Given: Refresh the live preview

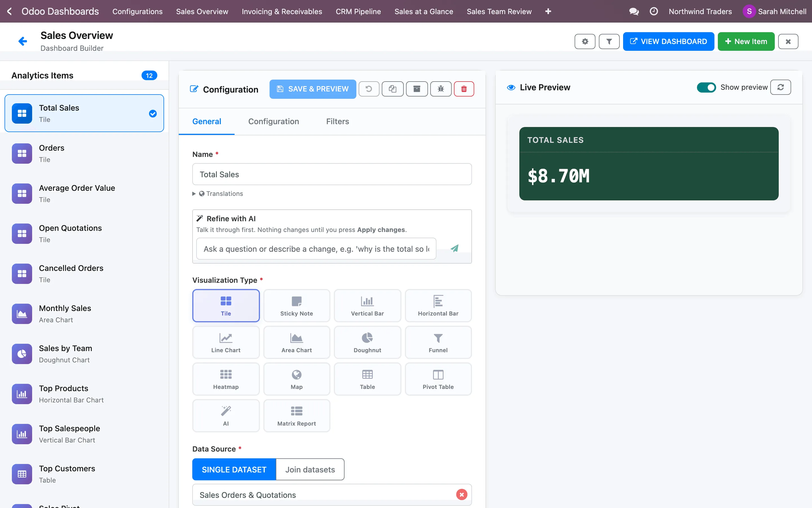Looking at the screenshot, I should (x=780, y=87).
